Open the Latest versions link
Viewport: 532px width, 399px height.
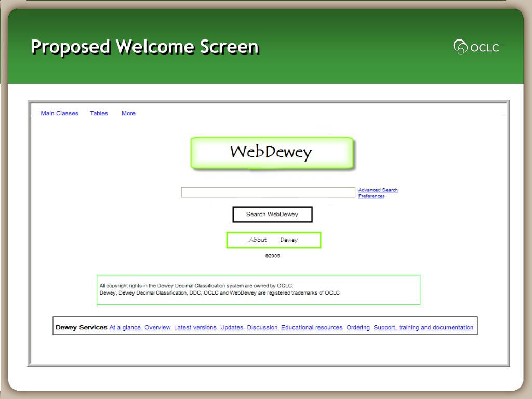point(195,327)
